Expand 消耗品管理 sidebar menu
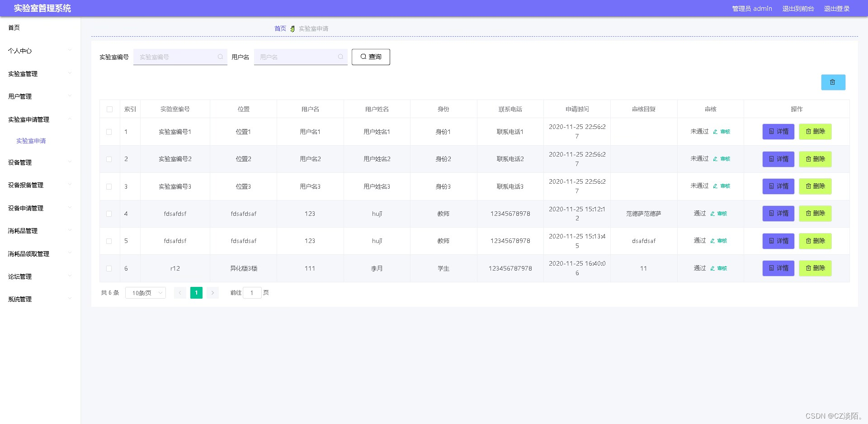 40,231
